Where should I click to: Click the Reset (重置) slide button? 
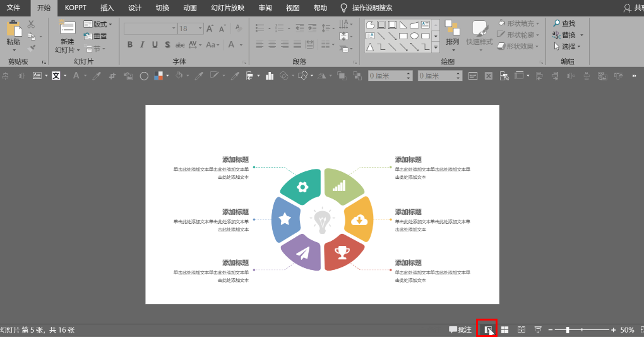tap(95, 36)
